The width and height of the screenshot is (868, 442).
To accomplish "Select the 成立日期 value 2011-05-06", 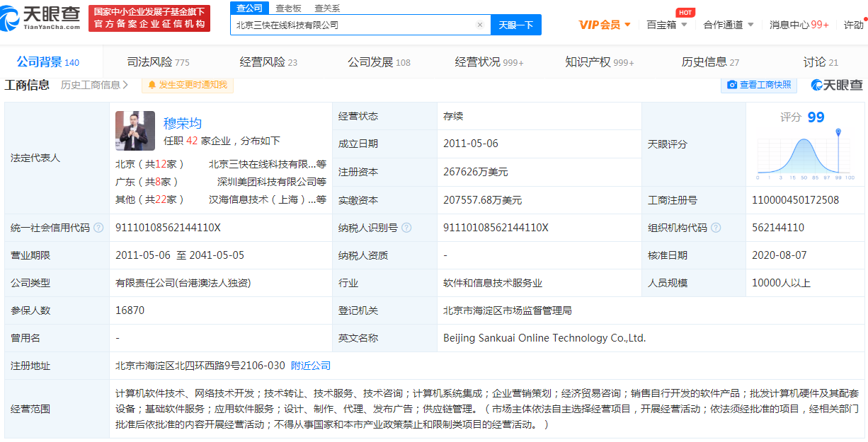I will pyautogui.click(x=471, y=144).
